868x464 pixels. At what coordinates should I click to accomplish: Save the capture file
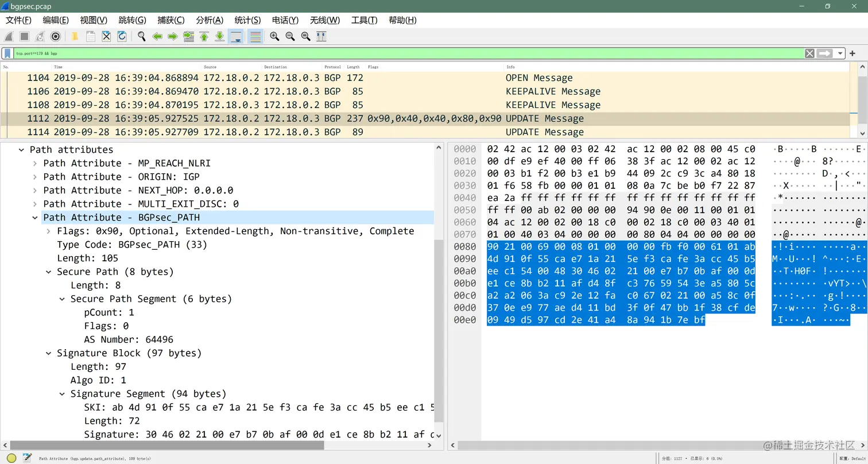pos(91,36)
